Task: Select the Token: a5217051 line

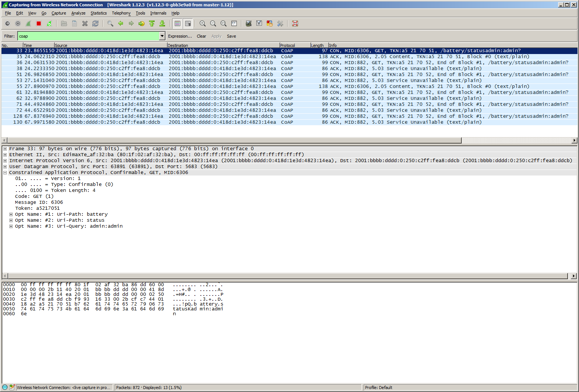Action: pyautogui.click(x=37, y=208)
